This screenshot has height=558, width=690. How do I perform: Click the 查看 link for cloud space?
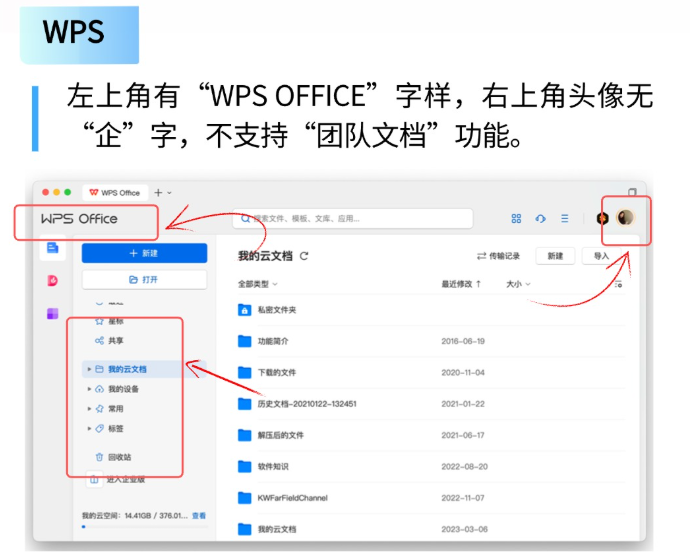(199, 516)
